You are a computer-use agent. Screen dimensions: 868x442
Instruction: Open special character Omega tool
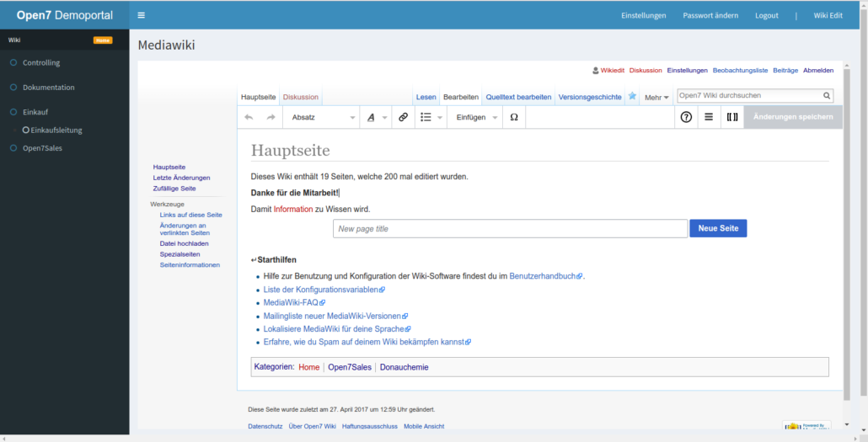pyautogui.click(x=514, y=117)
